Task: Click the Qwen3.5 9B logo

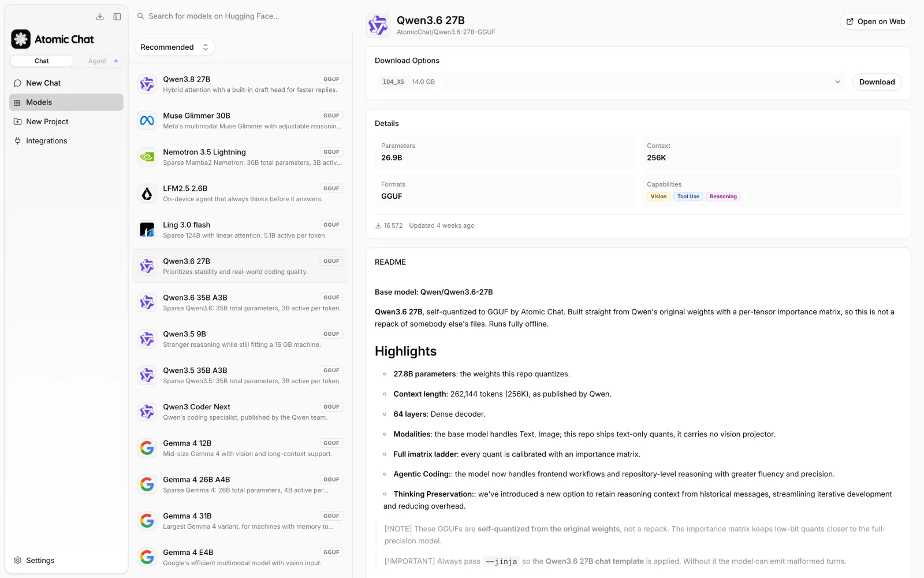Action: point(147,339)
